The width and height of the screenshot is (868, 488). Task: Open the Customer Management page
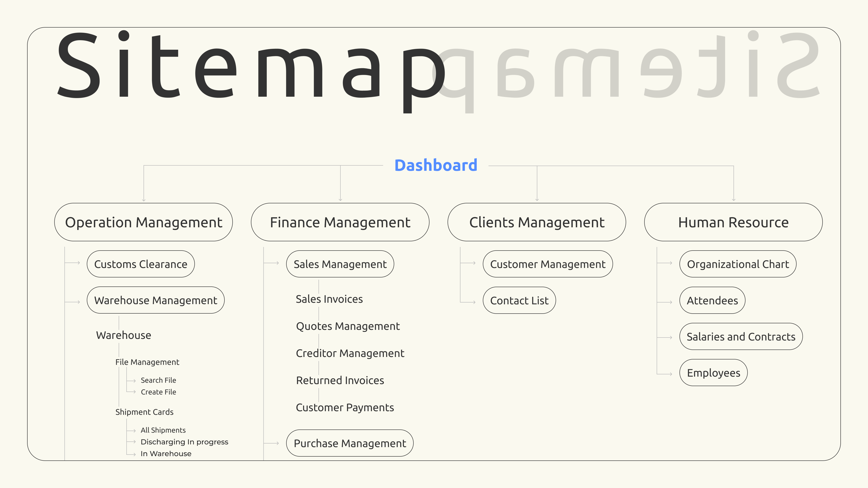547,264
